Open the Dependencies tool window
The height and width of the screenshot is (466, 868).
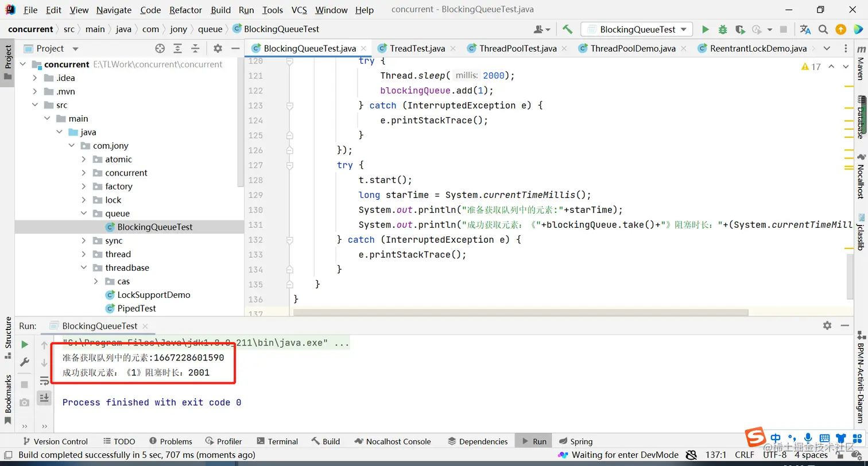tap(478, 441)
